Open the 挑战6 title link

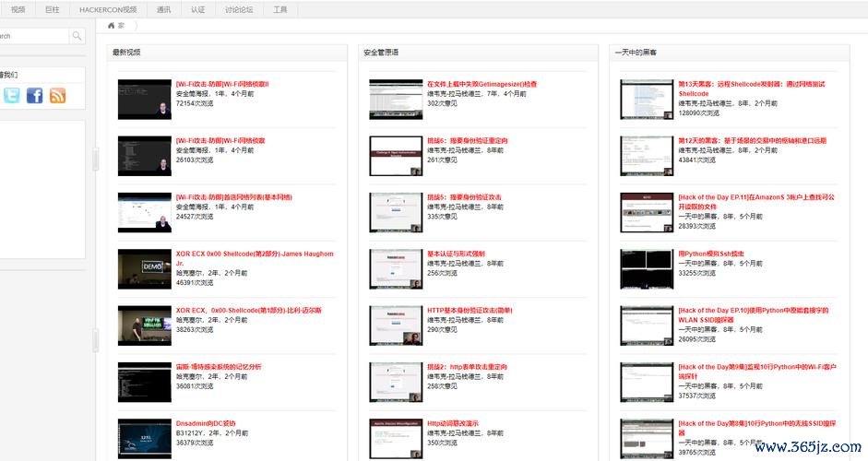click(468, 140)
